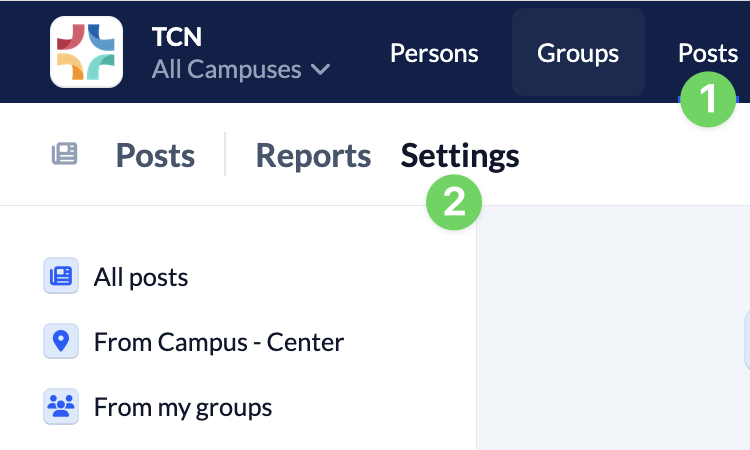The image size is (750, 450).
Task: Click the All posts newspaper icon
Action: point(61,277)
